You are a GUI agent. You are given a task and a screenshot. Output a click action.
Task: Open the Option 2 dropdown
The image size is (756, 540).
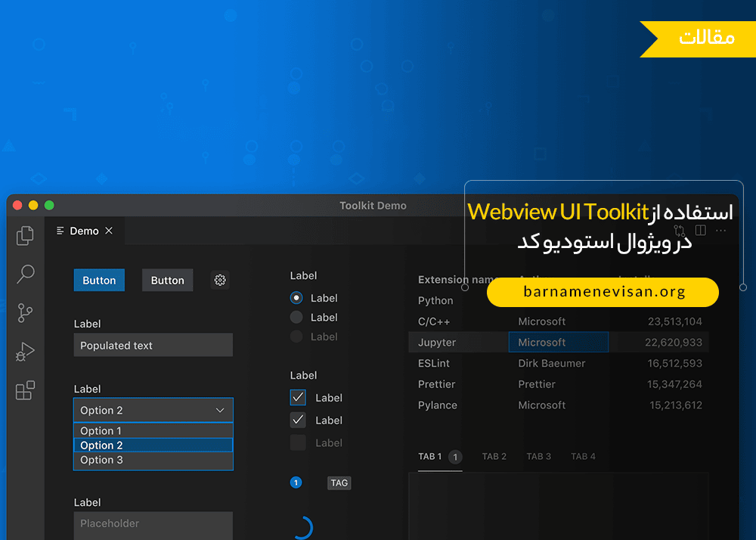[x=153, y=411]
